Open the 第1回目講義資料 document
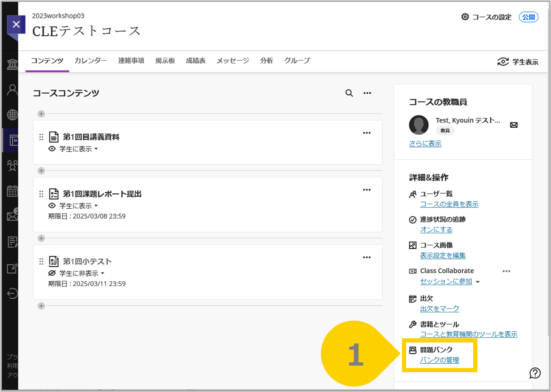This screenshot has width=551, height=392. (91, 137)
